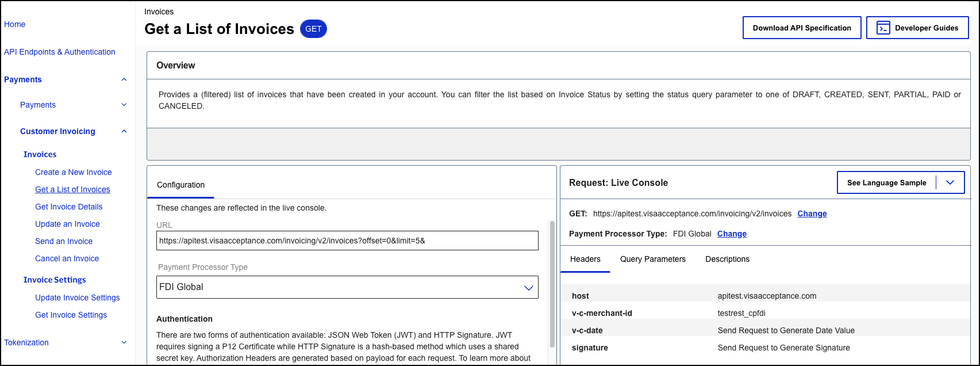The image size is (980, 366).
Task: Open Create a New Invoice page
Action: pyautogui.click(x=74, y=172)
